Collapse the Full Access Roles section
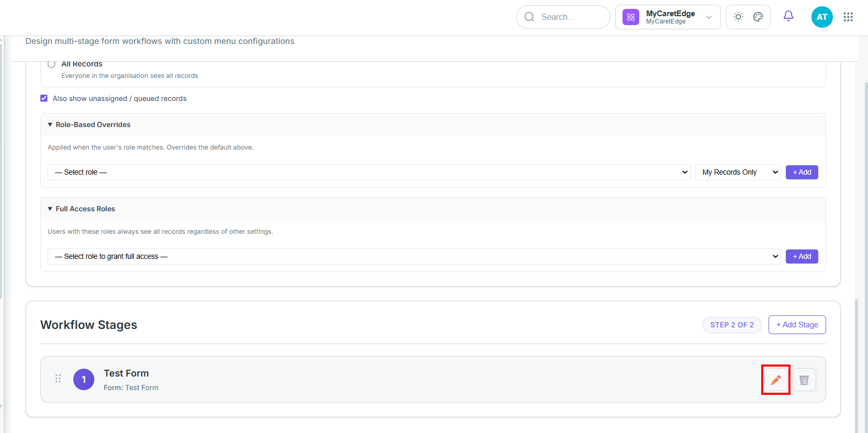868x433 pixels. tap(81, 209)
